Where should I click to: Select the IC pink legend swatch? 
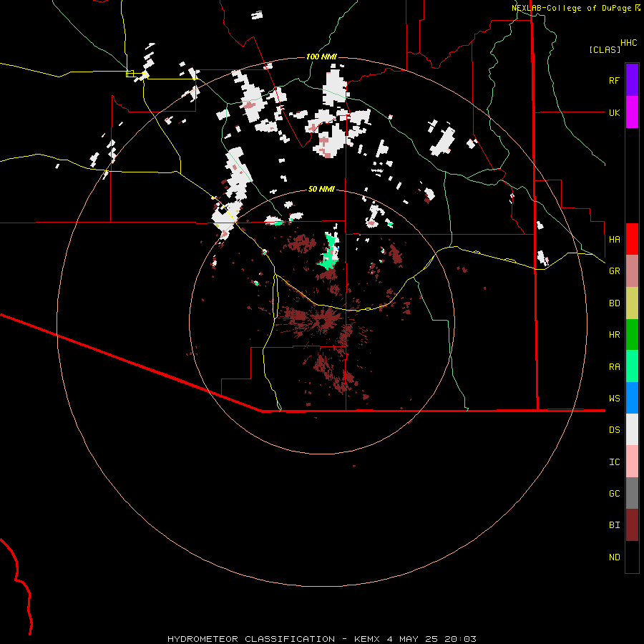[x=632, y=462]
